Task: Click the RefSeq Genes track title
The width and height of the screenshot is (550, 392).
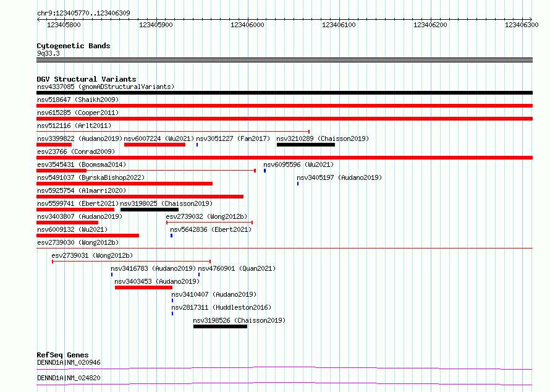Action: [62, 355]
